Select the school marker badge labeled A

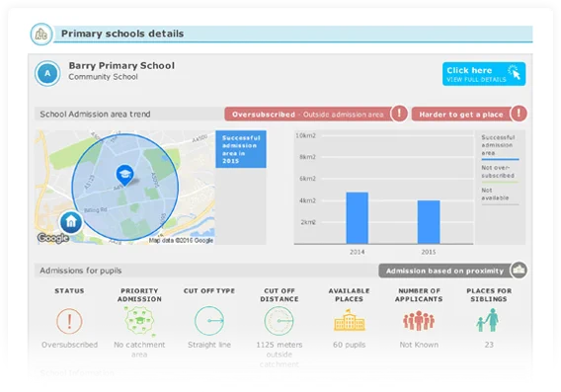tap(47, 73)
